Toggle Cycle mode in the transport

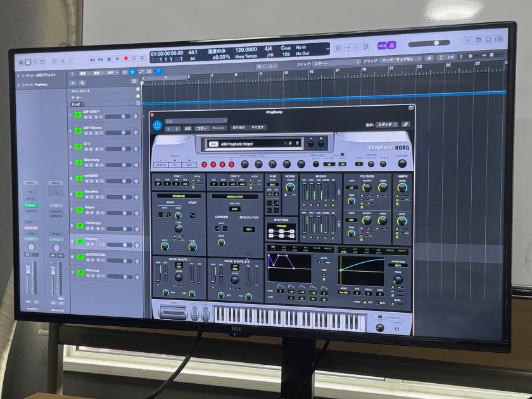142,58
